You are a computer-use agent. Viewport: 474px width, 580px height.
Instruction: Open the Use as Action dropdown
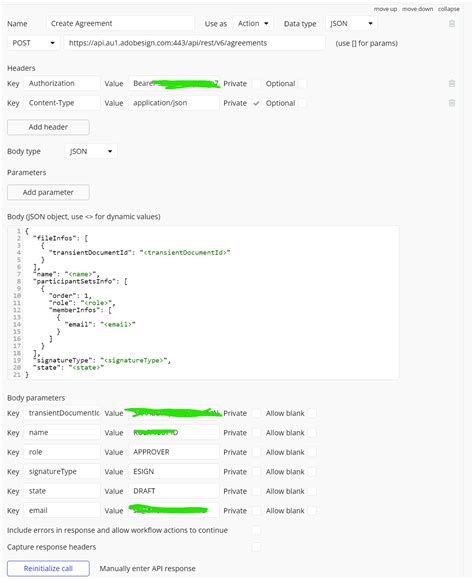coord(253,24)
